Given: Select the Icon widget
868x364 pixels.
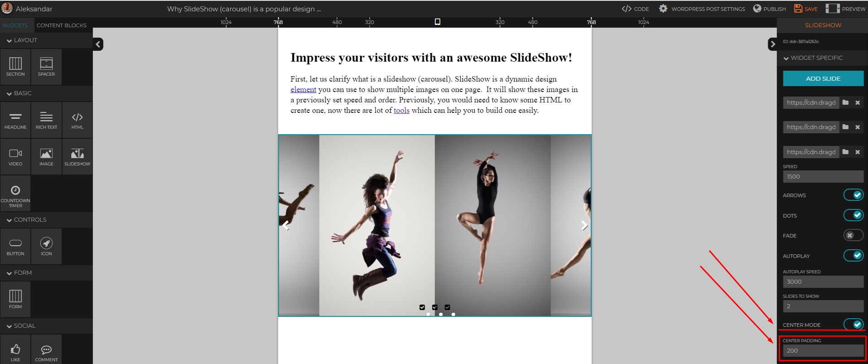Looking at the screenshot, I should tap(46, 247).
